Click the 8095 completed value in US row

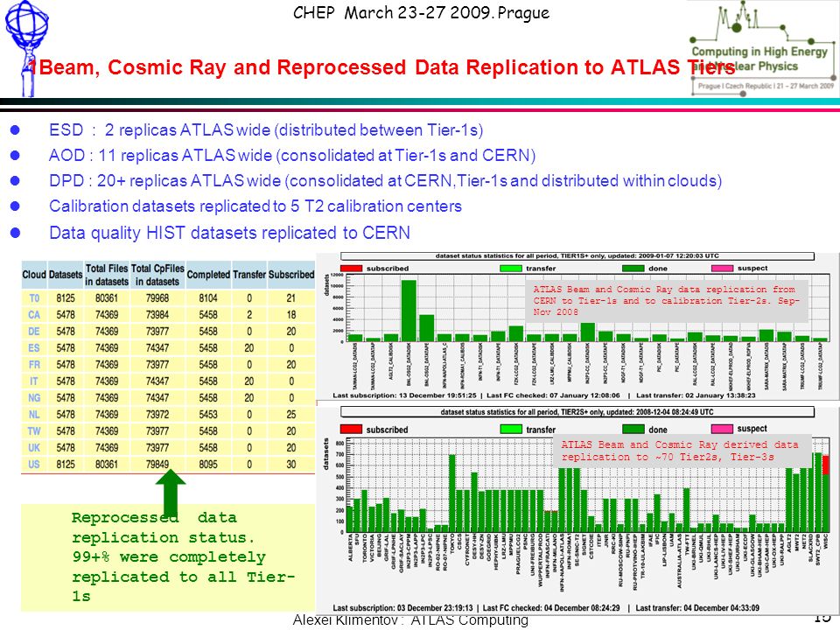[208, 465]
